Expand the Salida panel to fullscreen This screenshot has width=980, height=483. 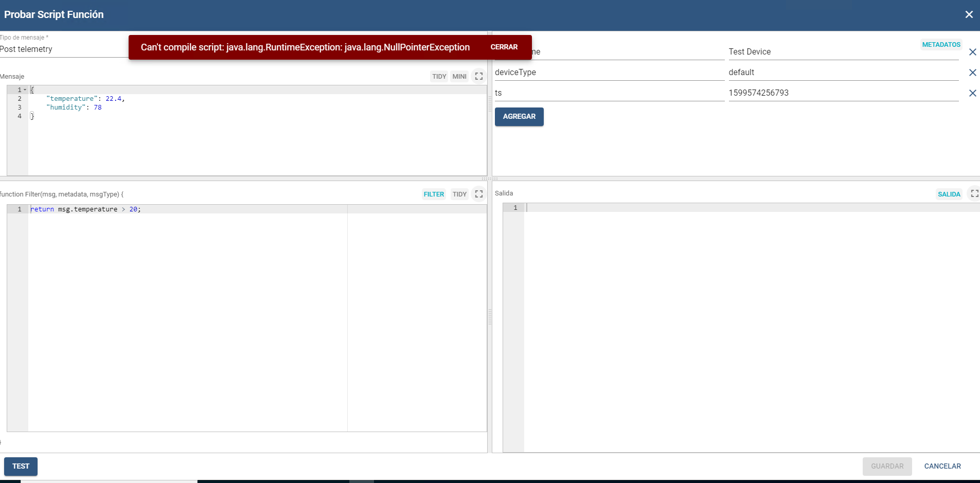(x=975, y=194)
